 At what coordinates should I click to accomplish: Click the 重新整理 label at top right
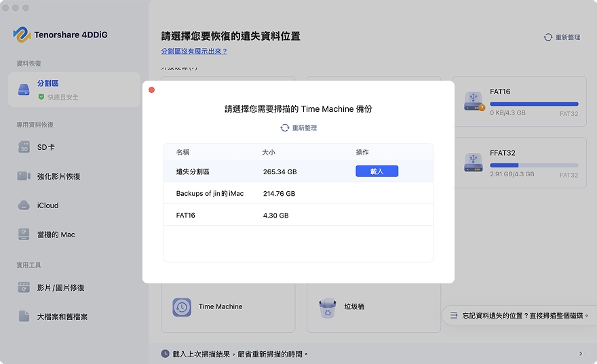[568, 37]
